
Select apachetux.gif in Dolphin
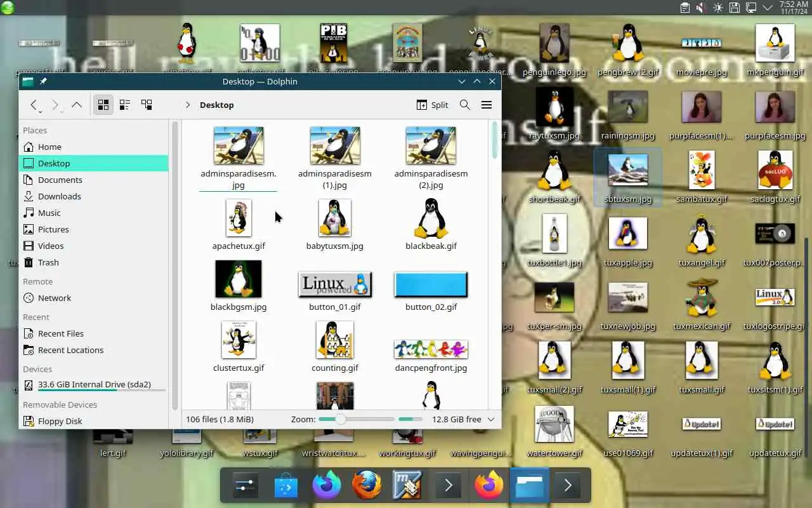pos(239,225)
